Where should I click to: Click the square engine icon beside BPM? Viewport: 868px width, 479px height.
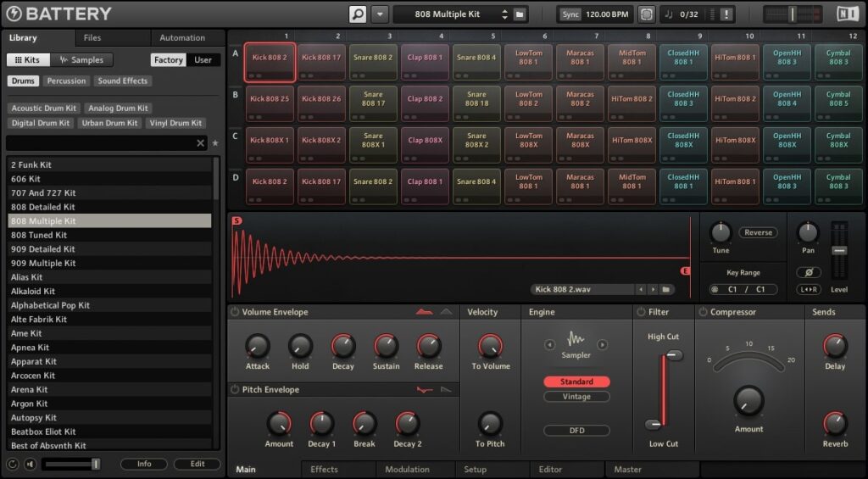pyautogui.click(x=646, y=14)
